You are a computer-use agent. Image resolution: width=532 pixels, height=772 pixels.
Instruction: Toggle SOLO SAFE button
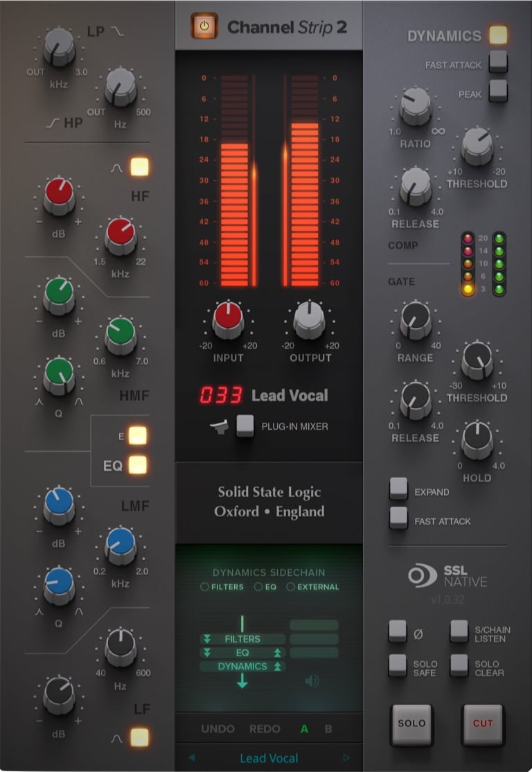(x=398, y=665)
